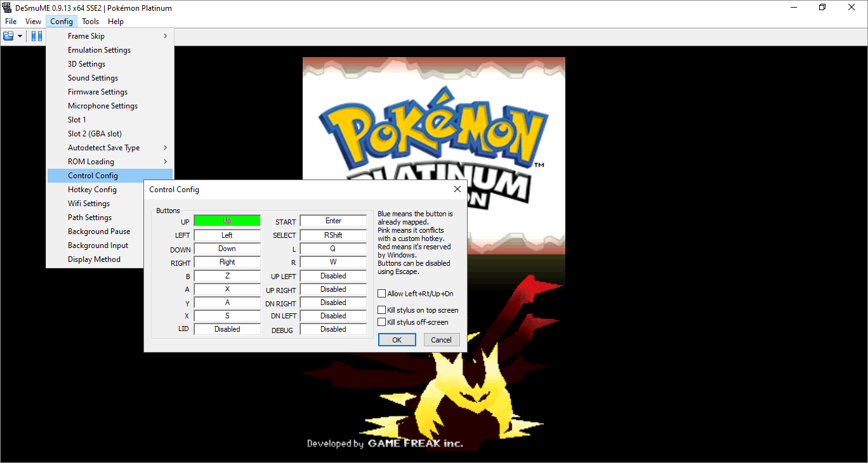
Task: Open Path Settings menu entry
Action: 95,218
